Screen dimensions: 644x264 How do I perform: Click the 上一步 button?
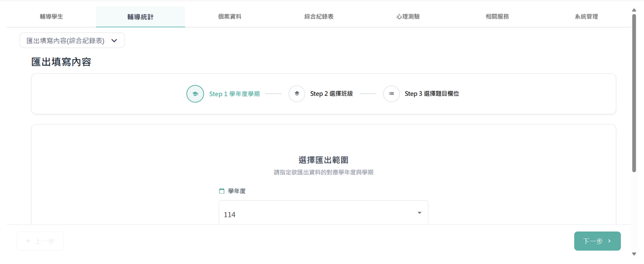coord(40,241)
